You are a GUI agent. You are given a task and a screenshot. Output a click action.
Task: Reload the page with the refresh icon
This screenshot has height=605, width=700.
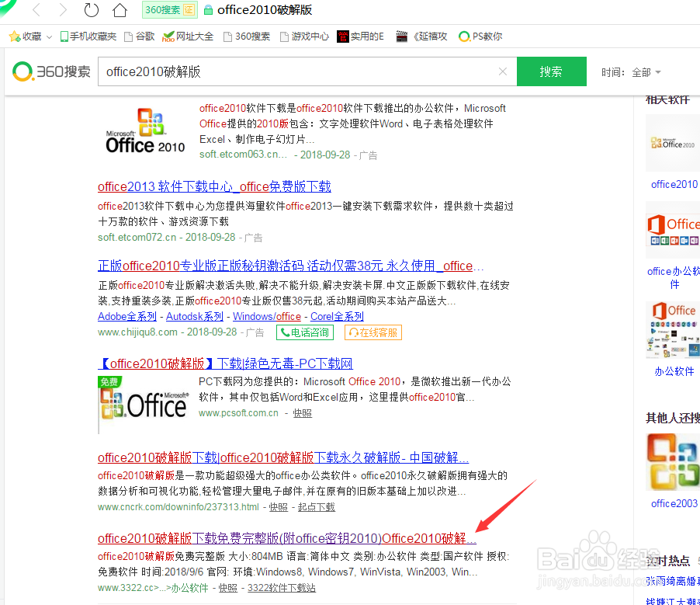coord(91,9)
